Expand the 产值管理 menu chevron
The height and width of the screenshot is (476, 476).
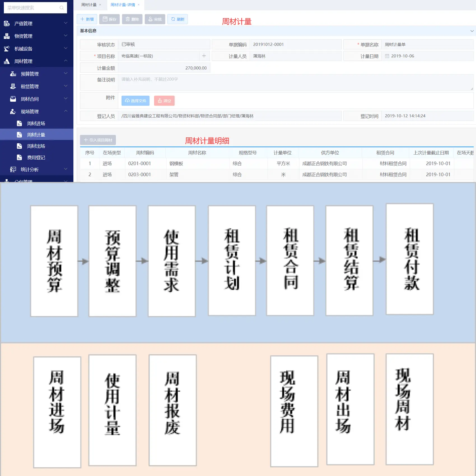click(66, 23)
